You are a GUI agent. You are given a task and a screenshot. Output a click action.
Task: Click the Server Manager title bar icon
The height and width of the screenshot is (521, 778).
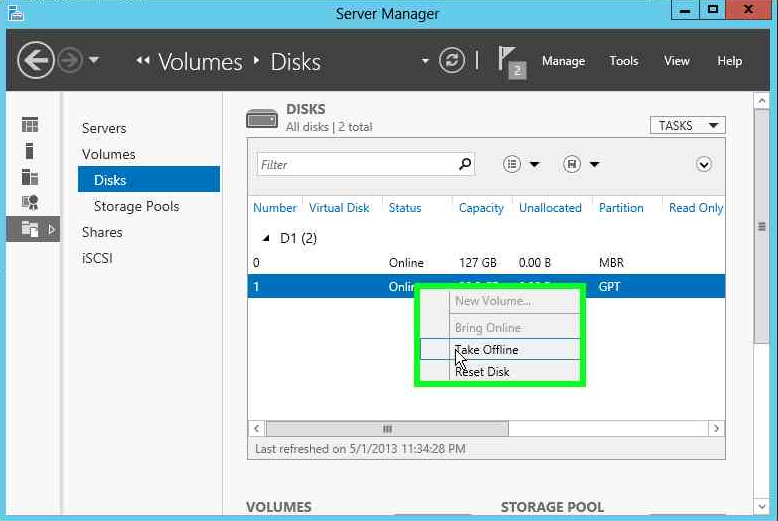[16, 13]
